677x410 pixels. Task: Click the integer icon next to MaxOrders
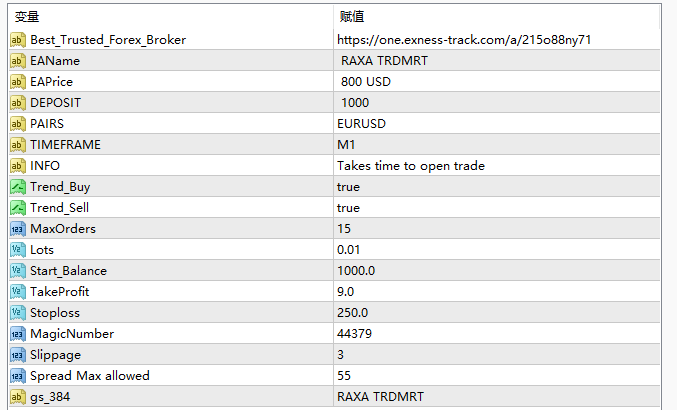point(18,229)
